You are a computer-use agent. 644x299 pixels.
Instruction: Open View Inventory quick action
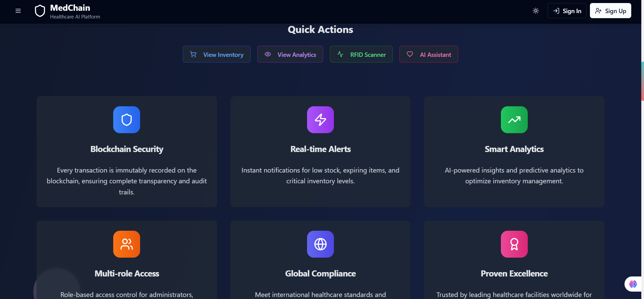(217, 54)
